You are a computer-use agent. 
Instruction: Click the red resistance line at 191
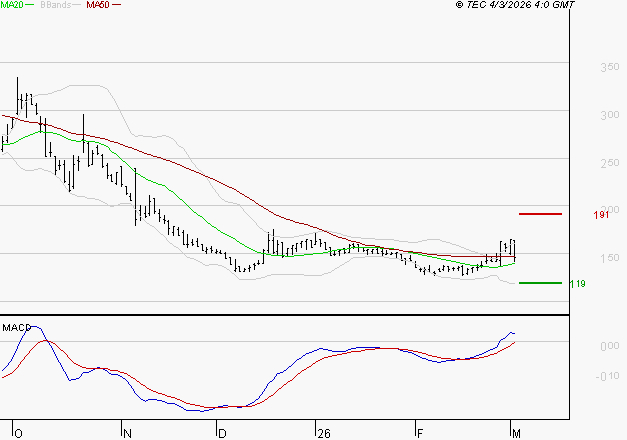[x=540, y=214]
